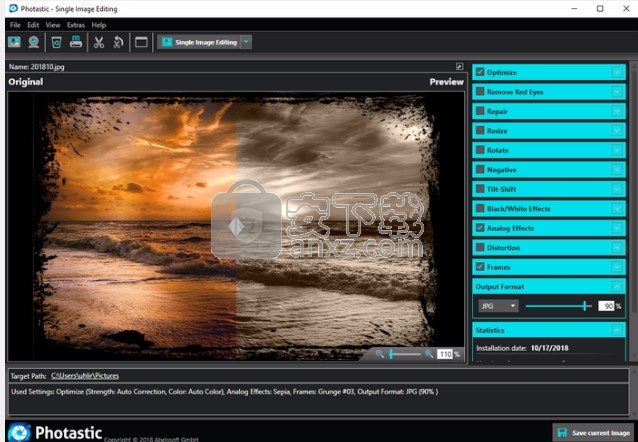Click the 110 percent zoom input field
This screenshot has width=638, height=442.
445,354
